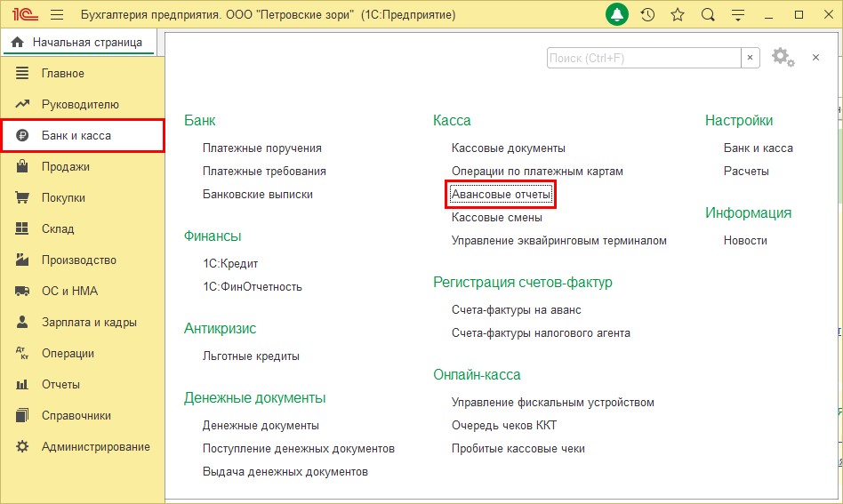This screenshot has height=504, width=843.
Task: Open menu settings gear icon
Action: click(x=783, y=58)
